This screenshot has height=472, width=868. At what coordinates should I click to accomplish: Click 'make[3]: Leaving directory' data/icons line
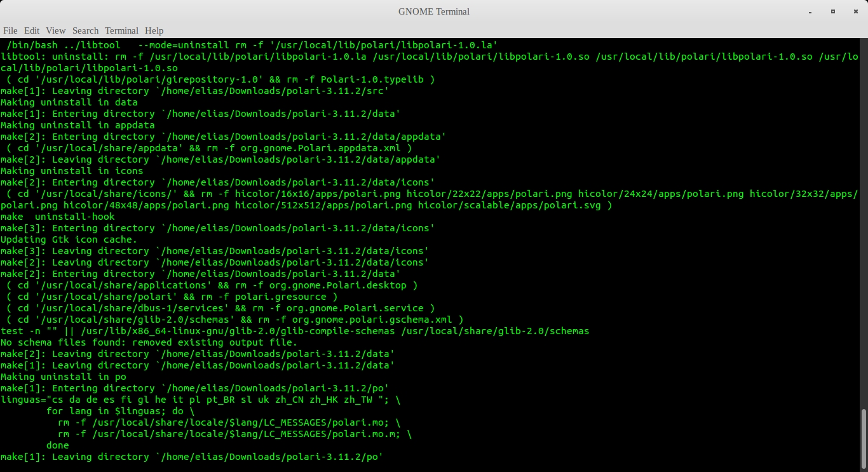pos(215,251)
